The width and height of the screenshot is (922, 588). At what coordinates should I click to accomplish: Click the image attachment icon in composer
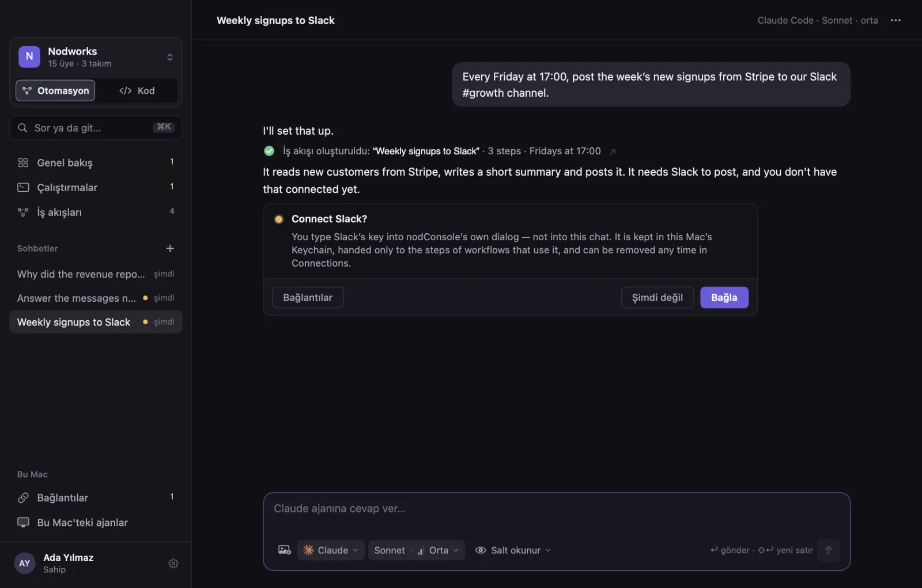tap(284, 550)
